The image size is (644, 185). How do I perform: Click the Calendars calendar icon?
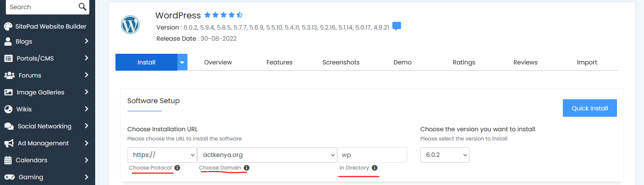8,160
